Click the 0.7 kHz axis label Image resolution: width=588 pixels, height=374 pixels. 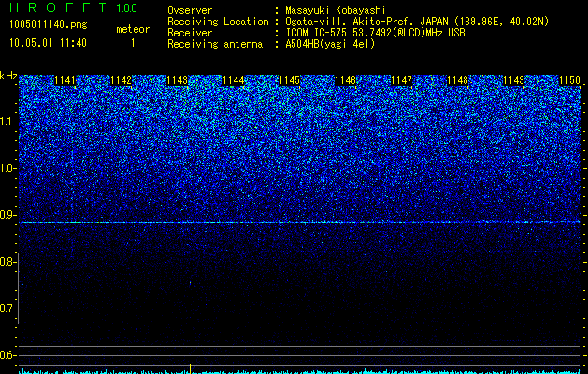click(7, 309)
